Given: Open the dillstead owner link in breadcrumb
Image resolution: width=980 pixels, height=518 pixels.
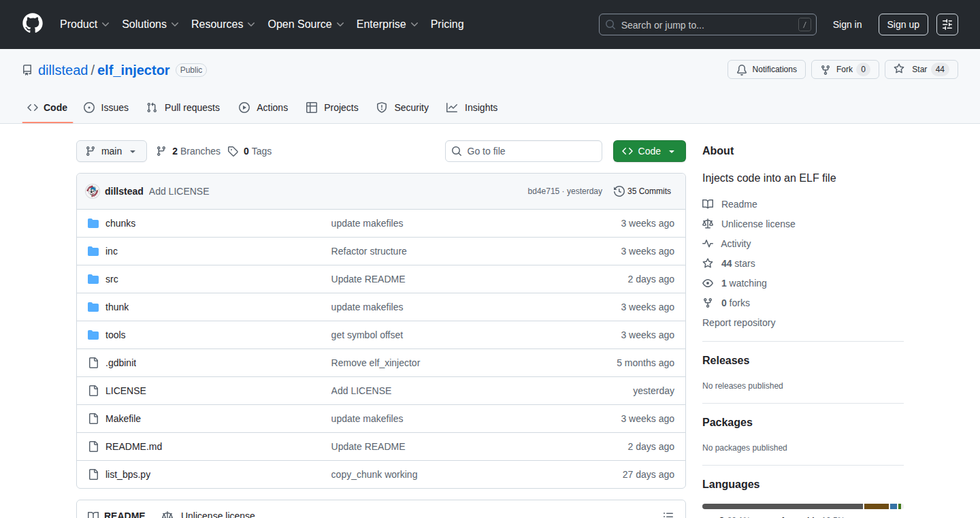Looking at the screenshot, I should (x=63, y=70).
